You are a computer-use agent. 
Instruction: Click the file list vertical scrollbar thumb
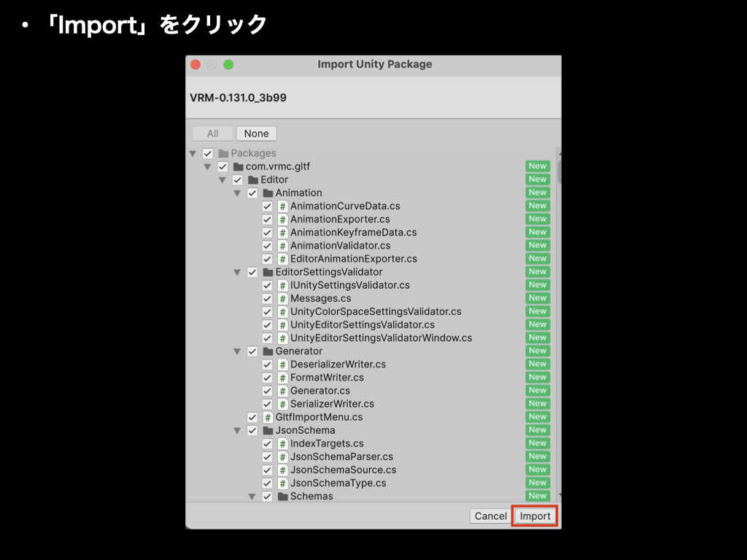point(560,172)
